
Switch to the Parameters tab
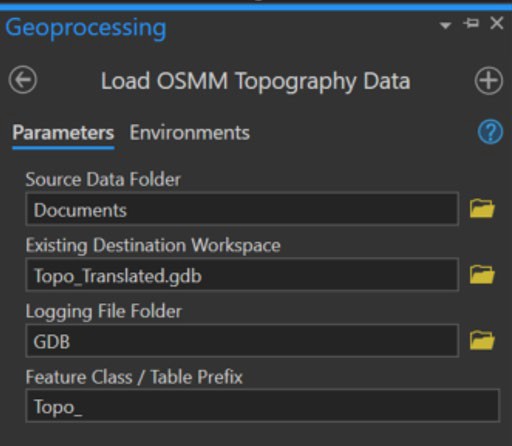click(x=63, y=133)
